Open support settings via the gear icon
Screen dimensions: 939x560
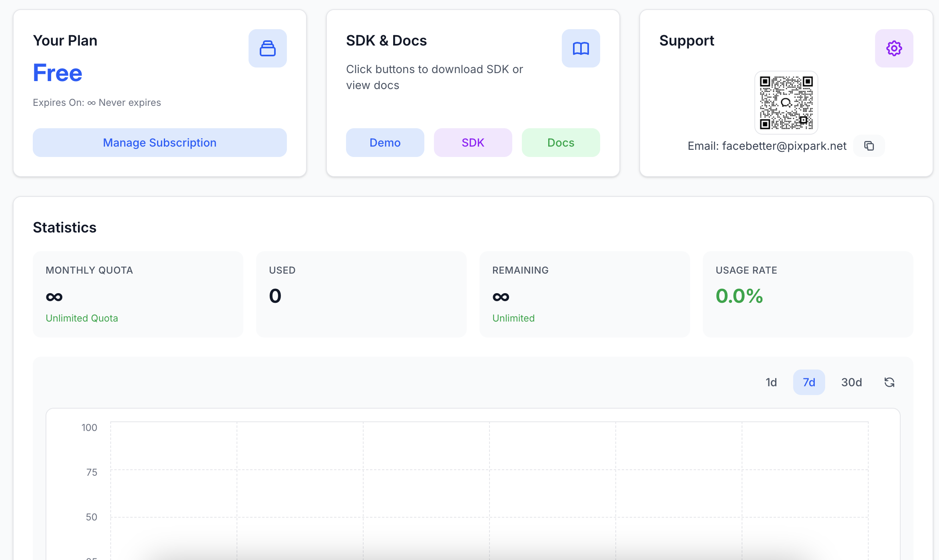(893, 48)
